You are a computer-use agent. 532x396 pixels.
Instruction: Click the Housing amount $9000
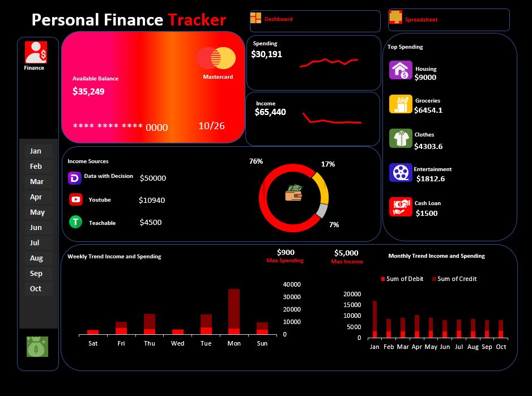[425, 78]
